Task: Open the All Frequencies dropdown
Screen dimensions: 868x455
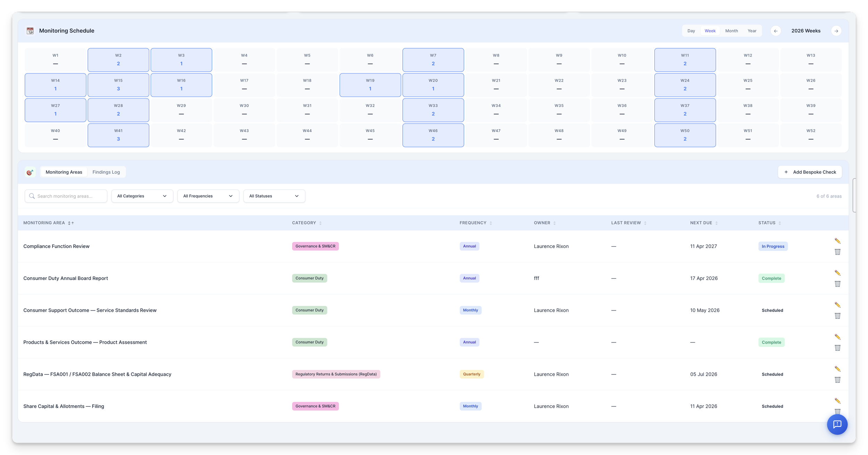Action: point(208,196)
